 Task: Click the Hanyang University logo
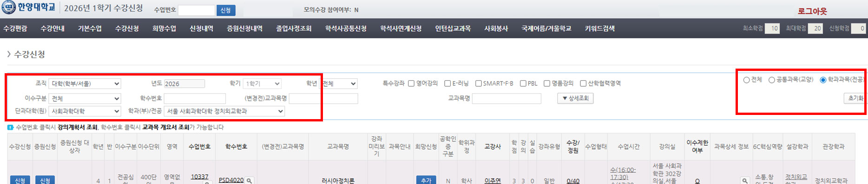tap(28, 7)
